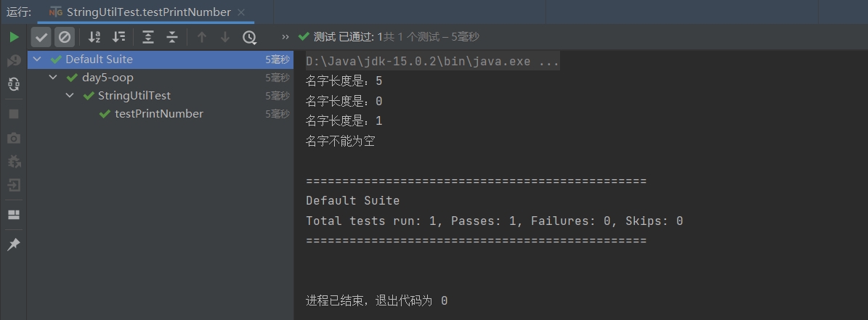The height and width of the screenshot is (320, 868).
Task: Collapse the StringUtilTest tree node
Action: tap(70, 96)
